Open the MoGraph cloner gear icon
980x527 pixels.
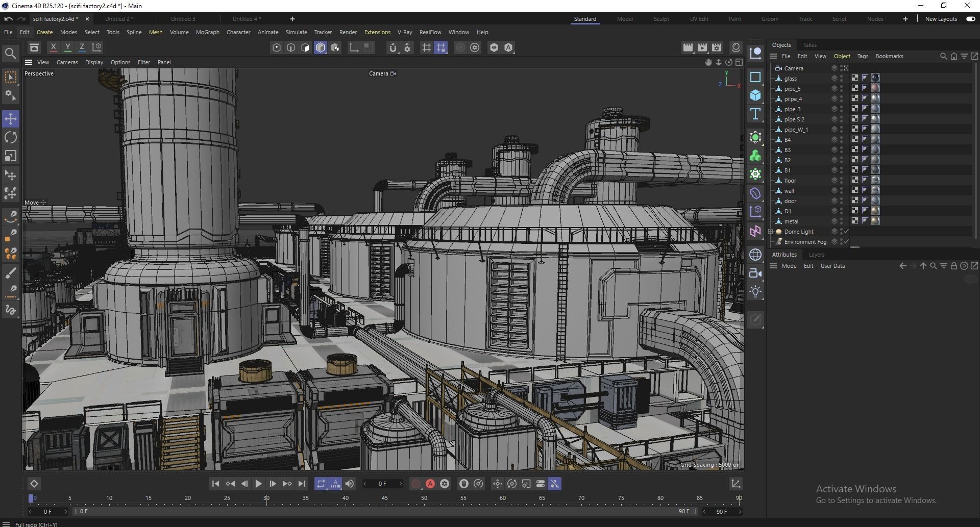coord(755,174)
